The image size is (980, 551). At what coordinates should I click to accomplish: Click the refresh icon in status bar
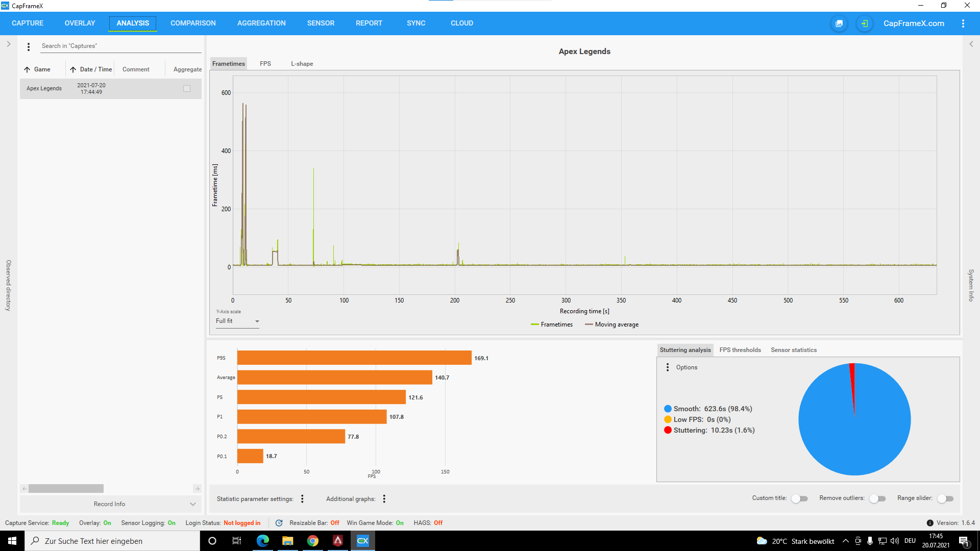279,523
